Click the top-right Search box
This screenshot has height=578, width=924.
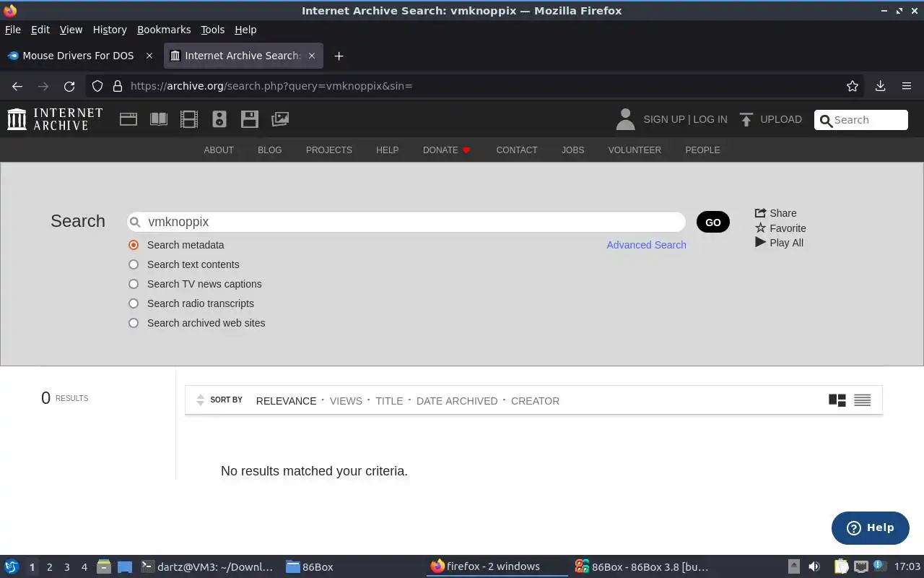[861, 120]
